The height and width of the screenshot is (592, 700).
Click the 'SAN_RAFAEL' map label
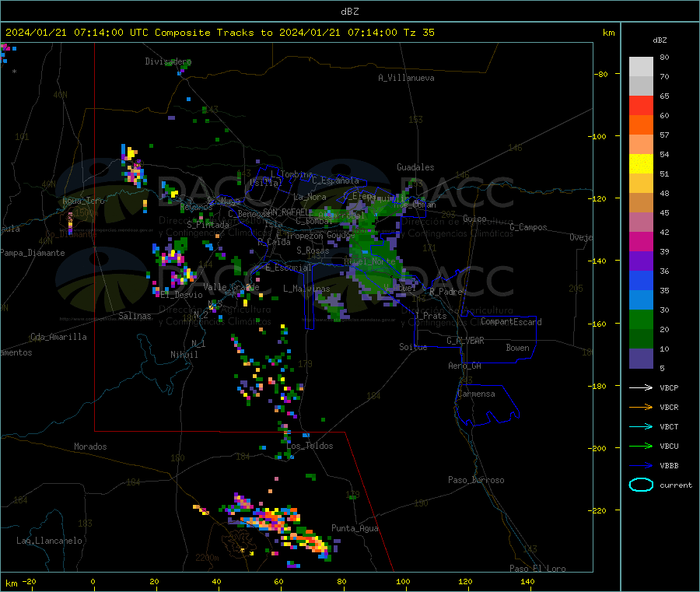pos(286,212)
